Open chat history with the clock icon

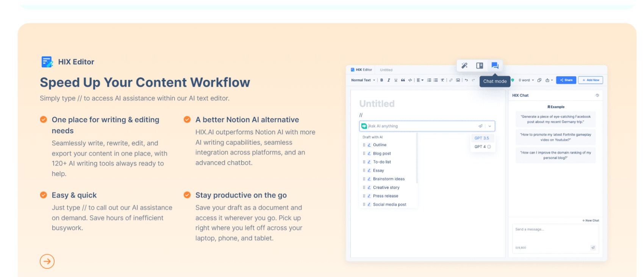(x=597, y=95)
